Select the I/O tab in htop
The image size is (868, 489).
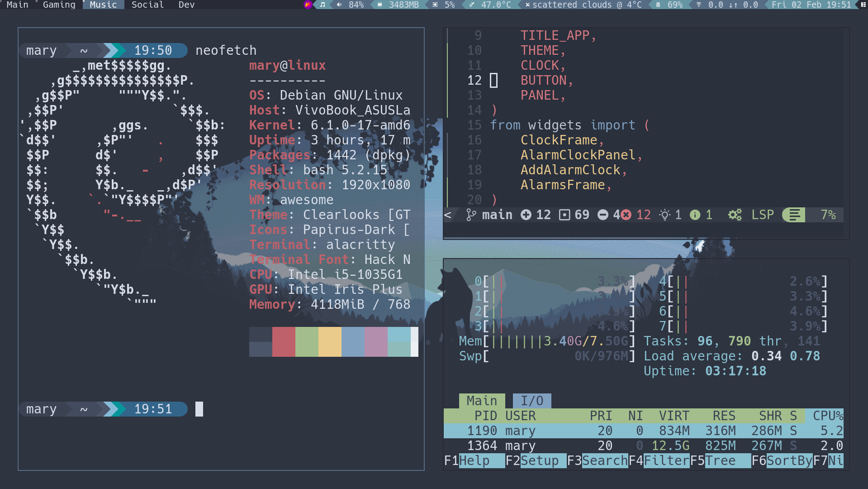532,401
